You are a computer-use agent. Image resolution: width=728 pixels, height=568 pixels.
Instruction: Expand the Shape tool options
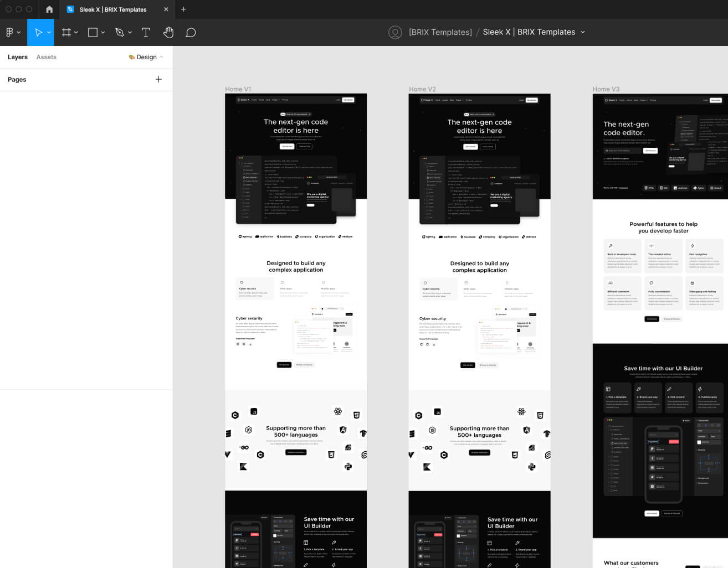(x=103, y=32)
